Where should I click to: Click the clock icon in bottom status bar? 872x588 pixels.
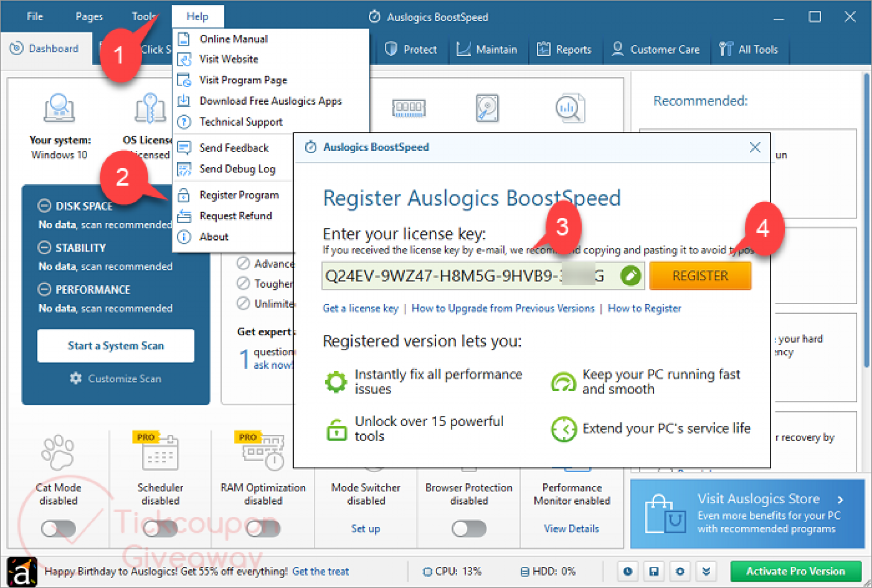coord(628,571)
